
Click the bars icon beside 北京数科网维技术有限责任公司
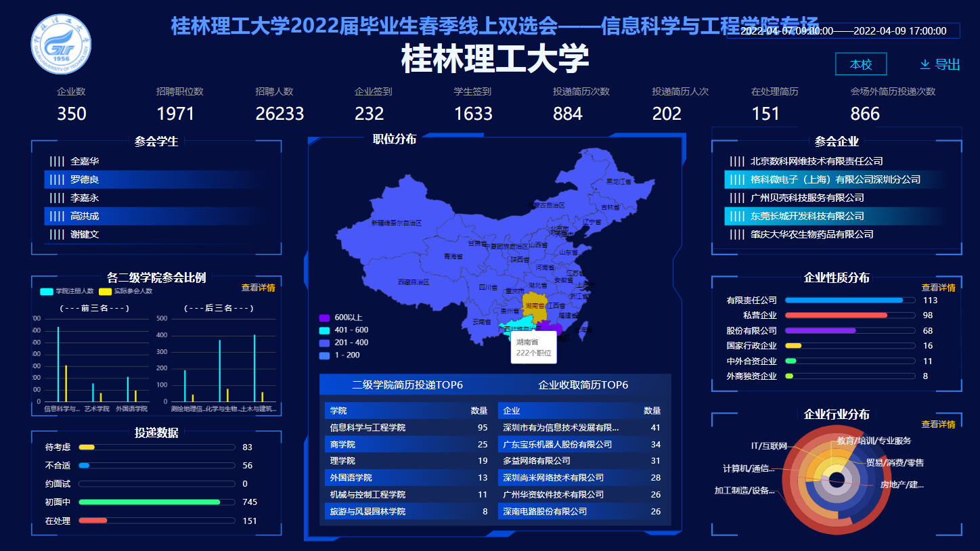point(737,161)
